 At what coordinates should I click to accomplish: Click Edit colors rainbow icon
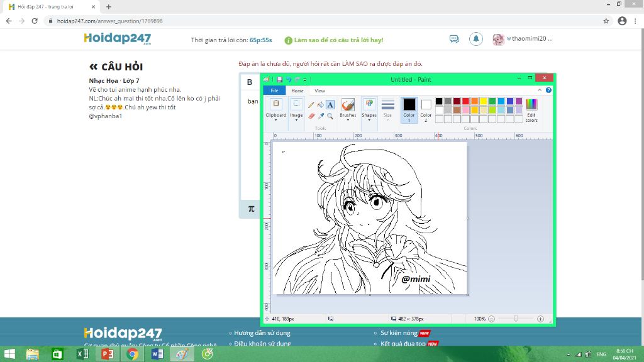(531, 105)
